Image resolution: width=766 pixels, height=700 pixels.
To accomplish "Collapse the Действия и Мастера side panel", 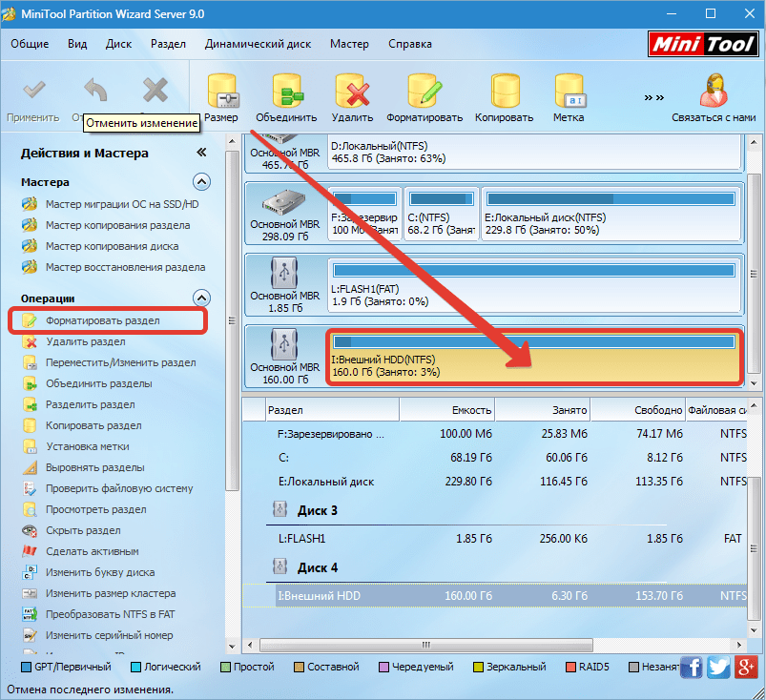I will (201, 153).
